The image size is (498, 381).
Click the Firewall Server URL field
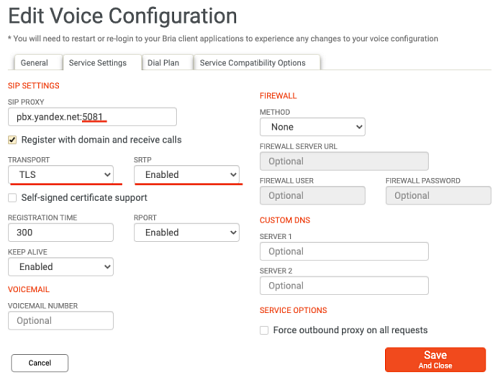coord(344,161)
